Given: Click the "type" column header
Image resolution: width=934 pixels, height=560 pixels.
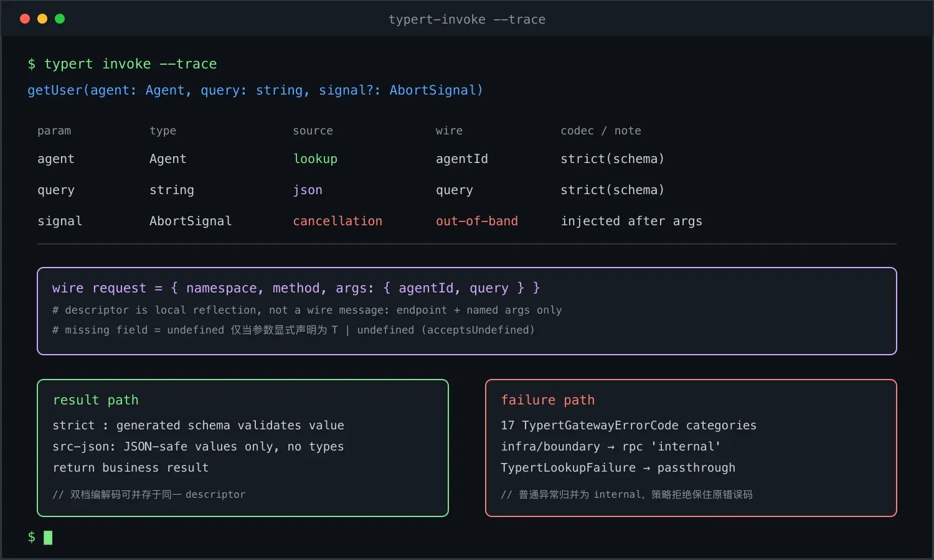Looking at the screenshot, I should click(x=163, y=131).
